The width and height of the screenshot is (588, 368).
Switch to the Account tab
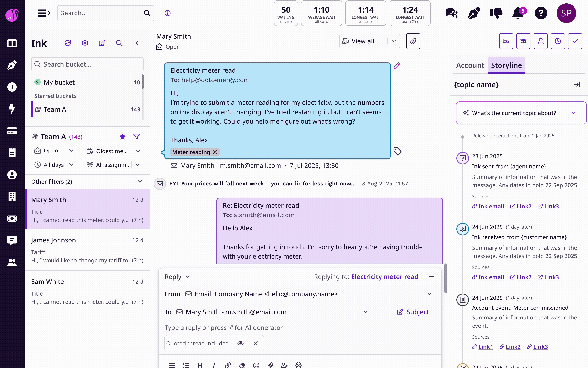tap(470, 65)
